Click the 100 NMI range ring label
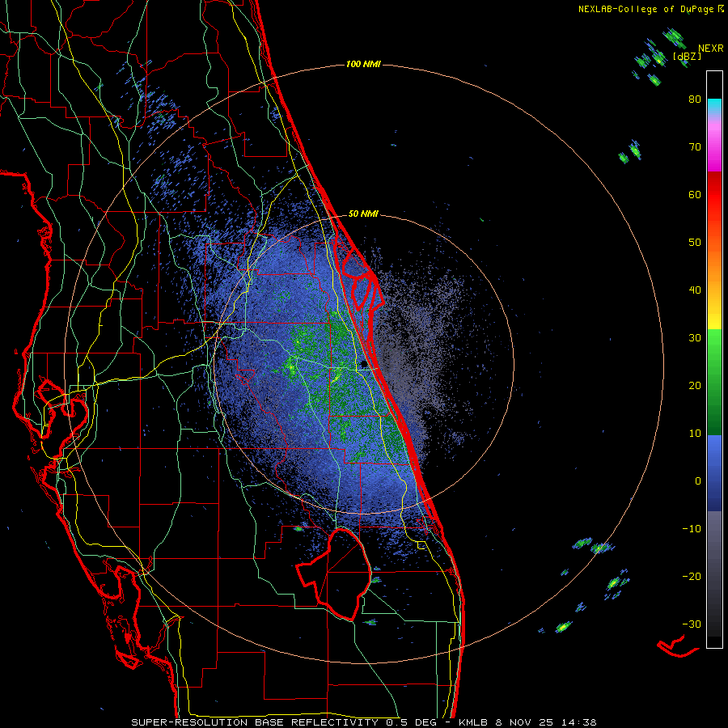Viewport: 728px width, 728px height. pos(363,64)
